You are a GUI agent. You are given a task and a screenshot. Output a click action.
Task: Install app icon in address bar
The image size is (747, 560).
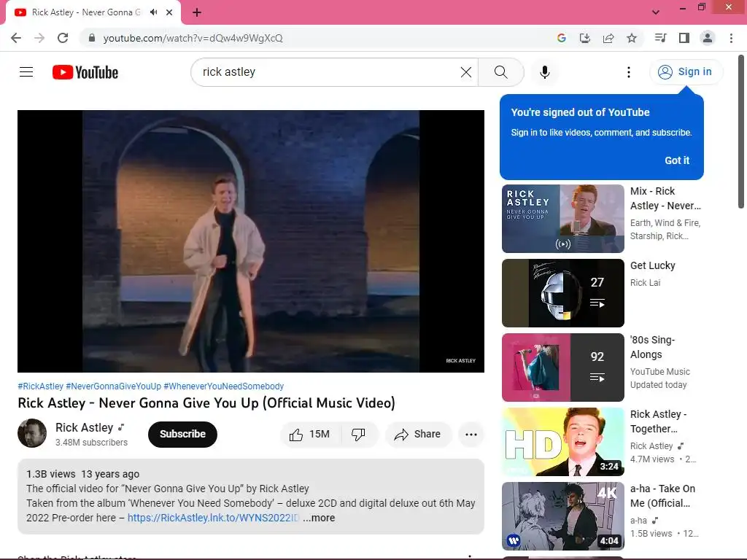pos(584,38)
